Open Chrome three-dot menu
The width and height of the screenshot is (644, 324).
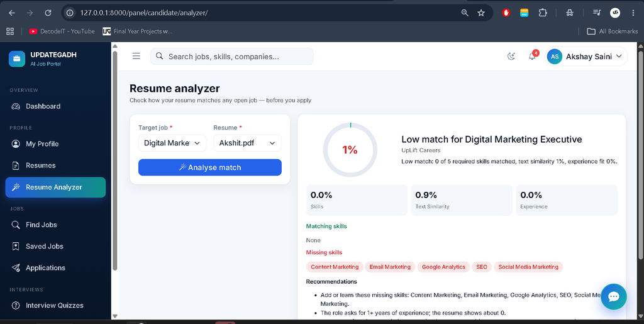point(633,13)
